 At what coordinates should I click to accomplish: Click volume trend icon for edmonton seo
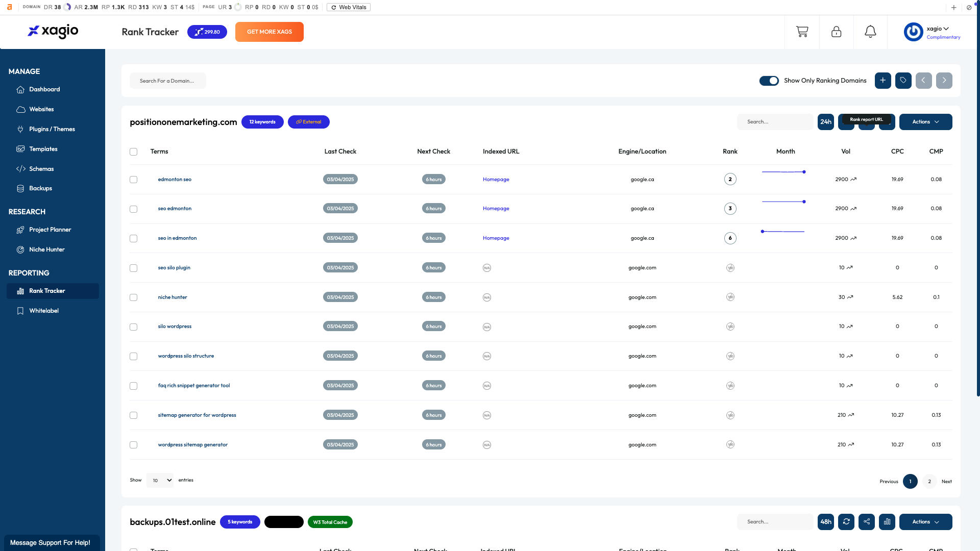[853, 180]
